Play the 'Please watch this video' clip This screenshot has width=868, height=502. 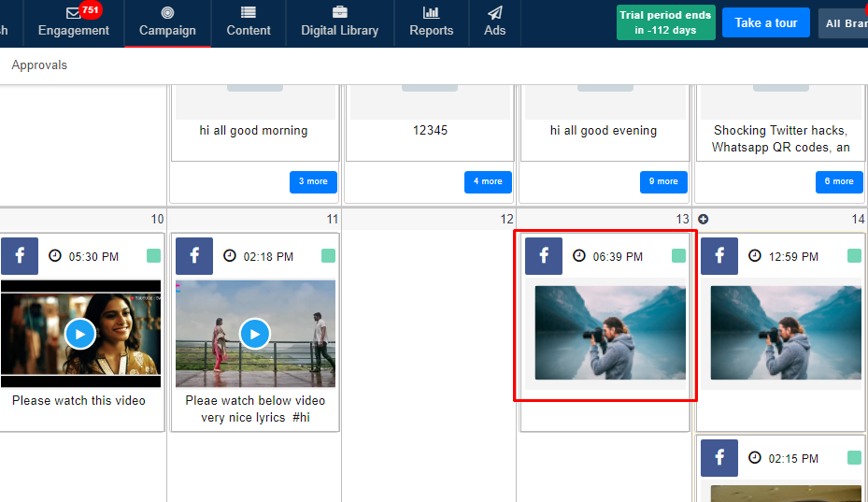tap(80, 334)
